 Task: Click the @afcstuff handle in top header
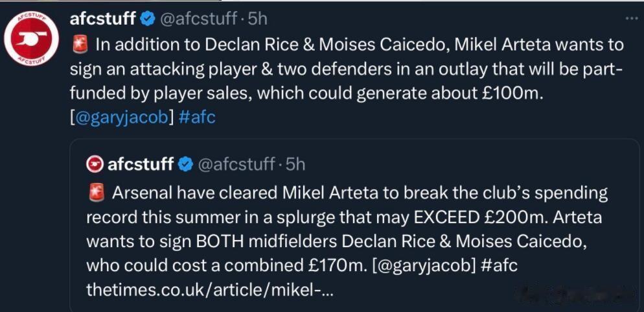pos(198,19)
